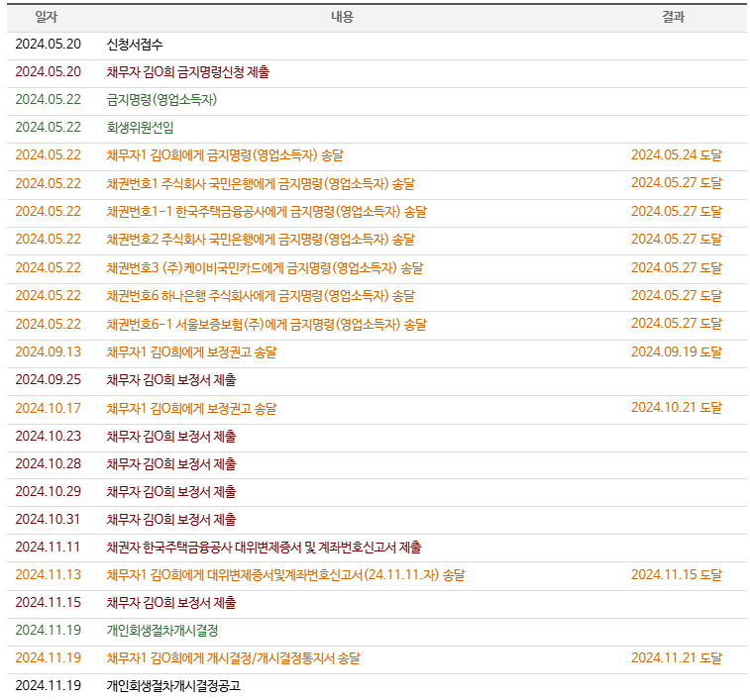
Task: Click 도달 result for 채권번호3 케이비국민카드 row
Action: [677, 267]
